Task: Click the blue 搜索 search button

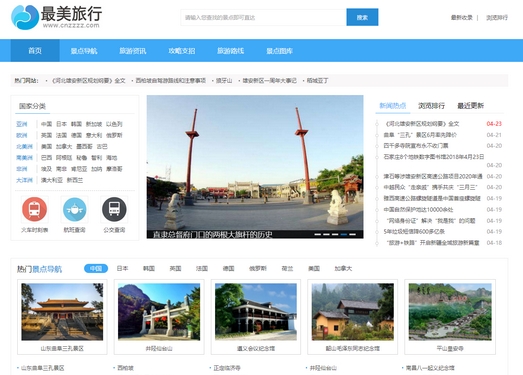Action: pos(362,17)
